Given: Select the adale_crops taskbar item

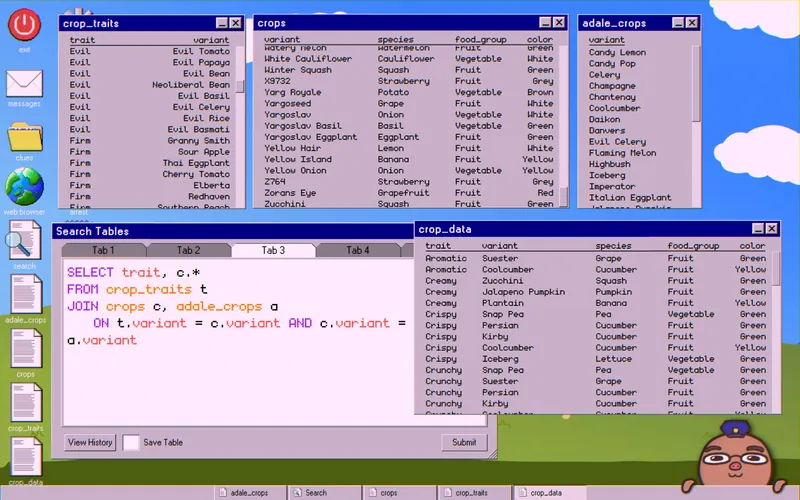Looking at the screenshot, I should coord(249,493).
